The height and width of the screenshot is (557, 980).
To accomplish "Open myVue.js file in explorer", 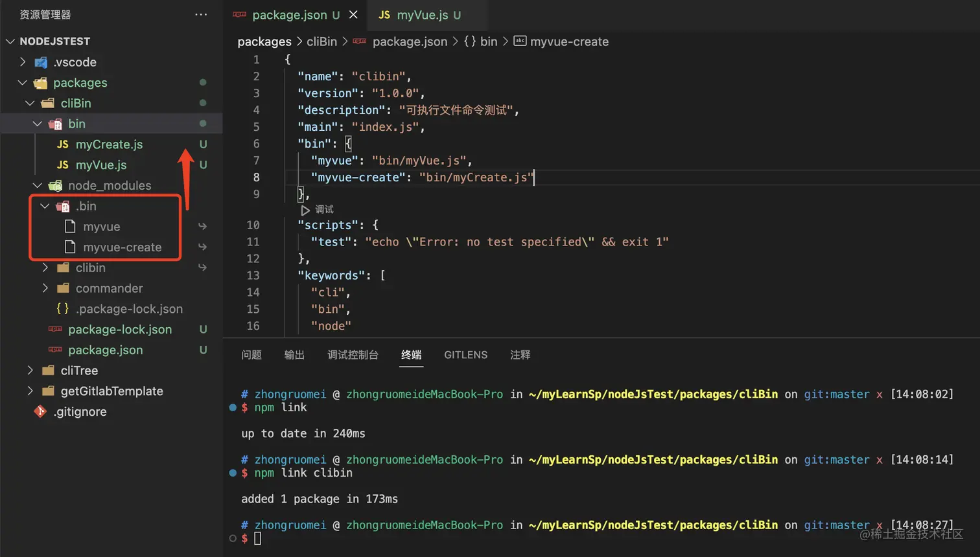I will 101,165.
